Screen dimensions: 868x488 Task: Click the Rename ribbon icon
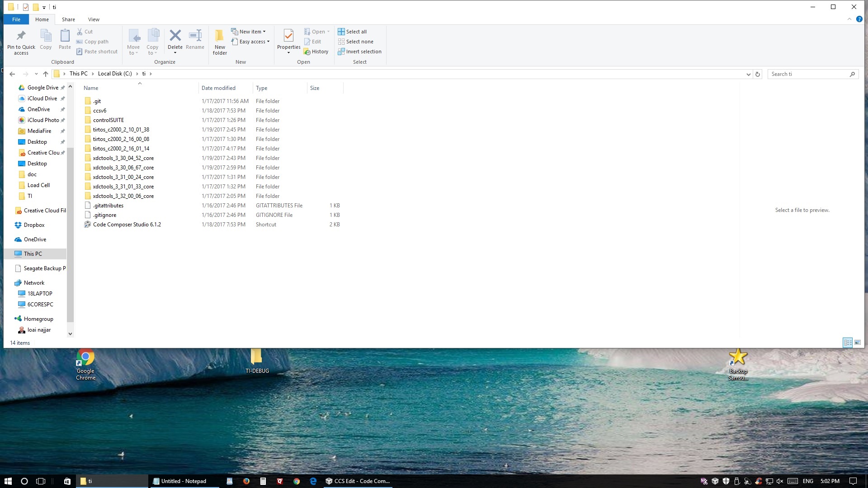point(195,39)
